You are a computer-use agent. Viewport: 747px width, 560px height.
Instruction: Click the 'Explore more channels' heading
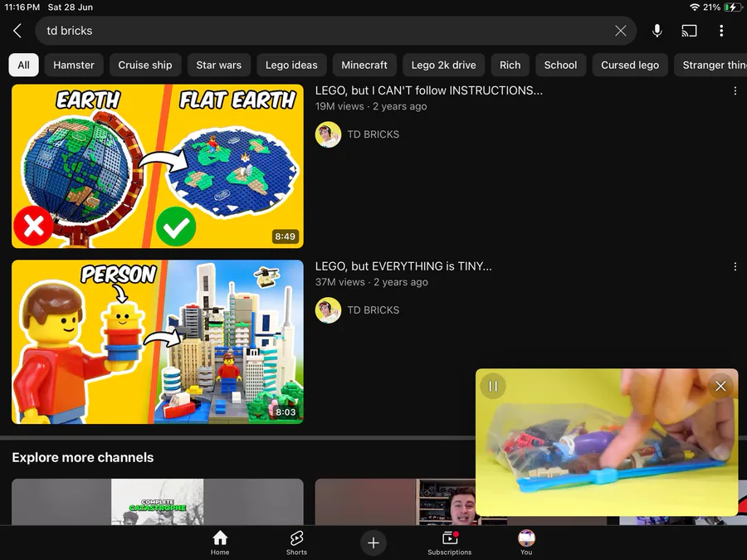tap(83, 458)
